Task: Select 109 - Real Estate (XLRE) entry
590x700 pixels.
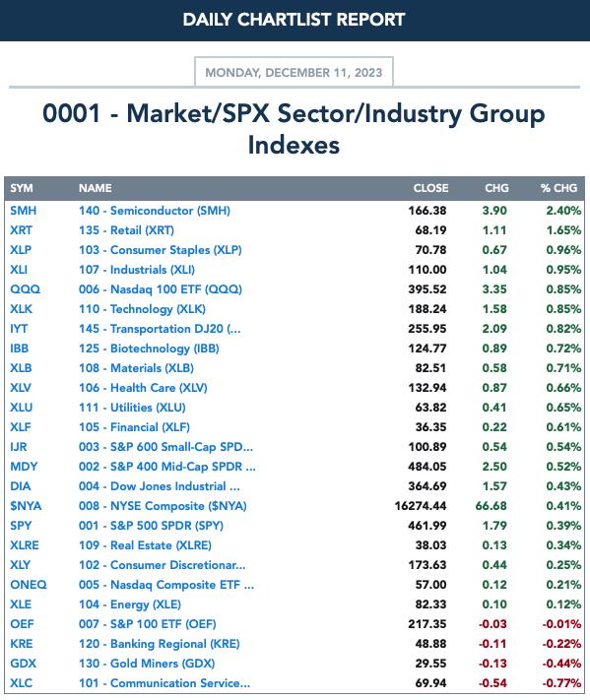Action: 145,545
